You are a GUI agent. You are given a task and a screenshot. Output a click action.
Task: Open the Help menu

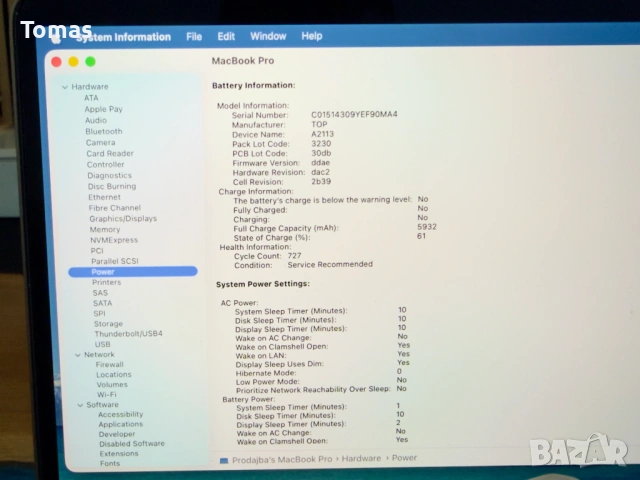[312, 36]
